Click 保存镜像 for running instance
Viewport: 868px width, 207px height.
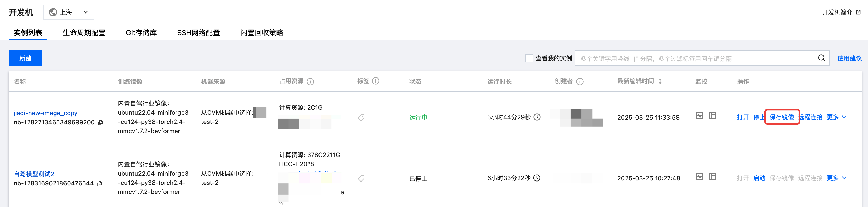782,117
